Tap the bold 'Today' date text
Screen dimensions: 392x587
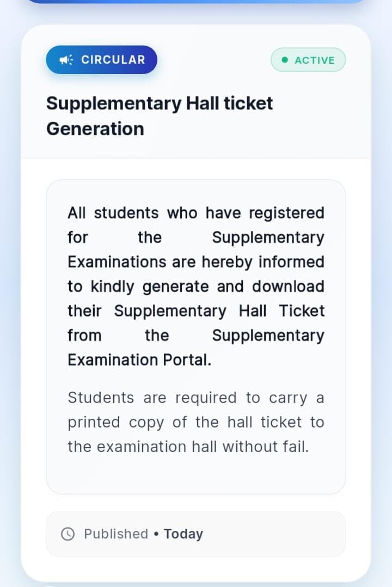(183, 534)
